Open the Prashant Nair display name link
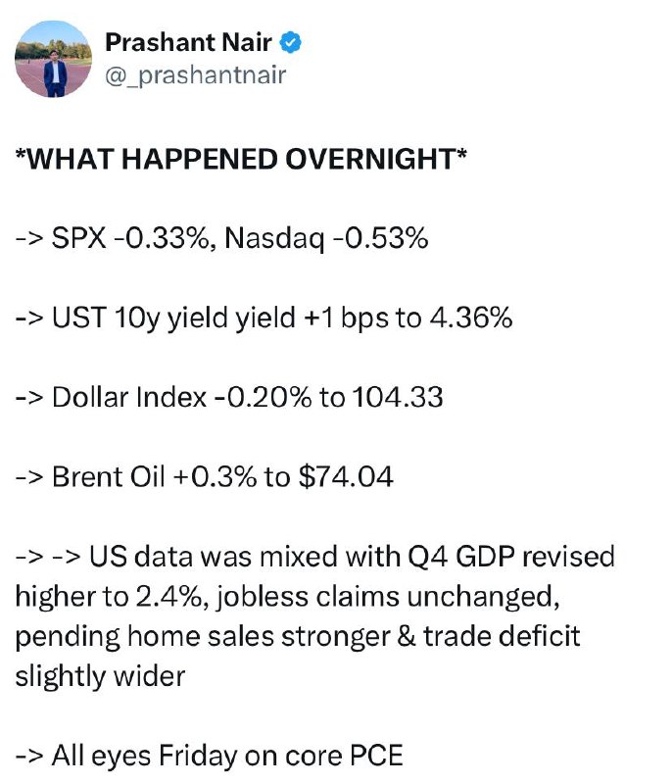 point(188,42)
